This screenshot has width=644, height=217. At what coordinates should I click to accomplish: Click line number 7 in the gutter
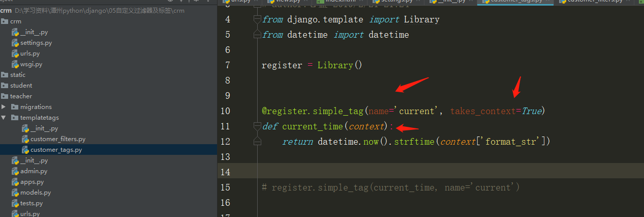(227, 65)
